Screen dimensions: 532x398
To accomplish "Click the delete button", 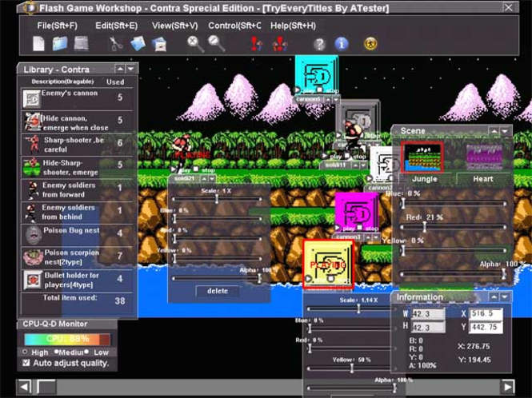I will point(218,291).
